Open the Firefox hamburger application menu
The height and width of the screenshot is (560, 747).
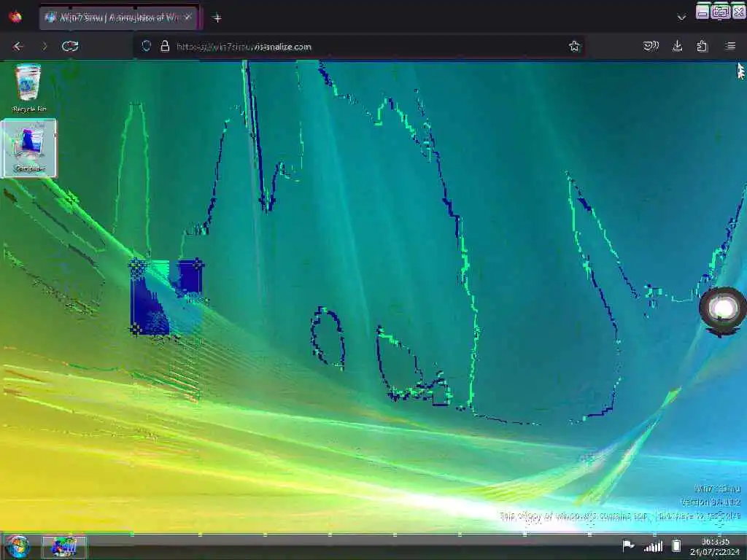click(x=730, y=46)
